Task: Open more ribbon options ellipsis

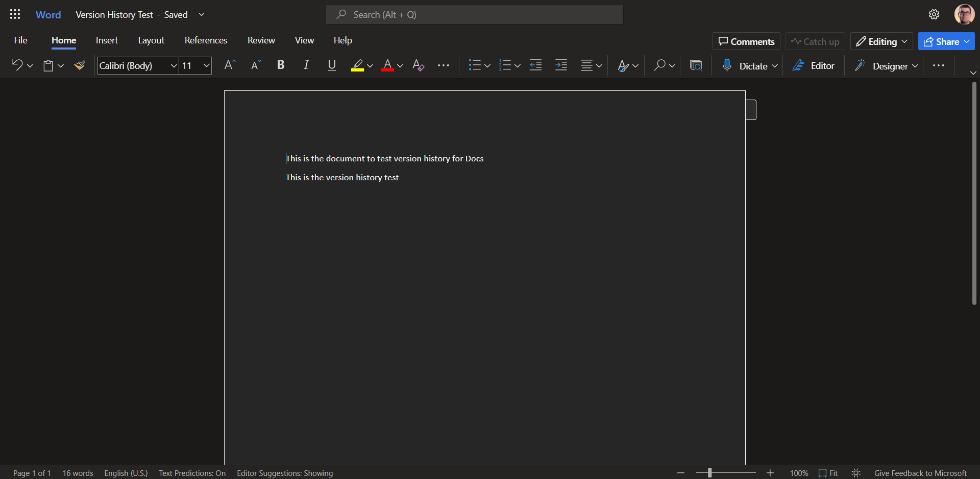Action: pos(938,65)
